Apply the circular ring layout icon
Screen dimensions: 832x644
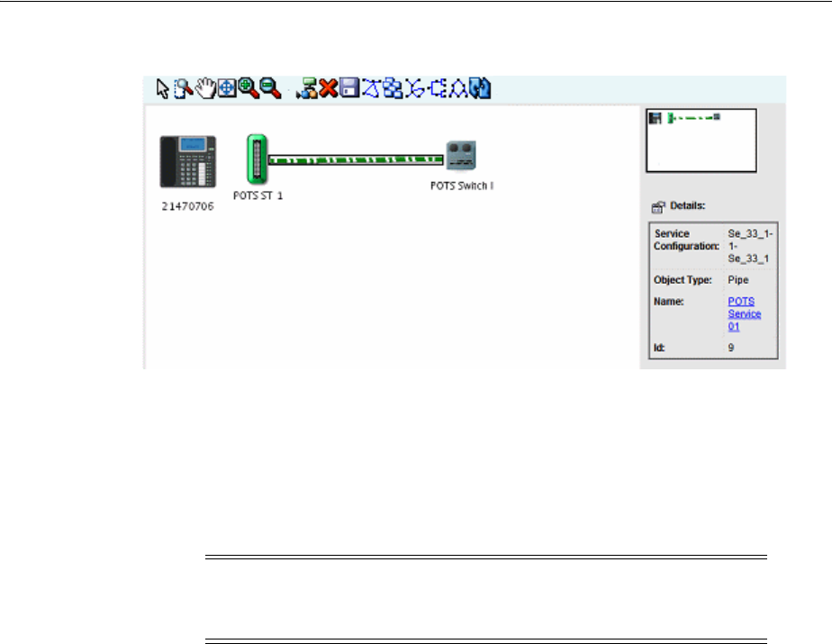458,88
